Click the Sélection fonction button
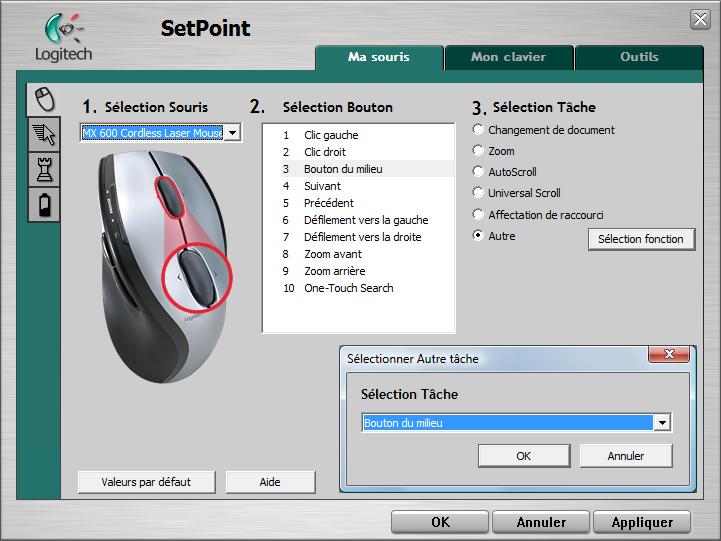 coord(641,239)
